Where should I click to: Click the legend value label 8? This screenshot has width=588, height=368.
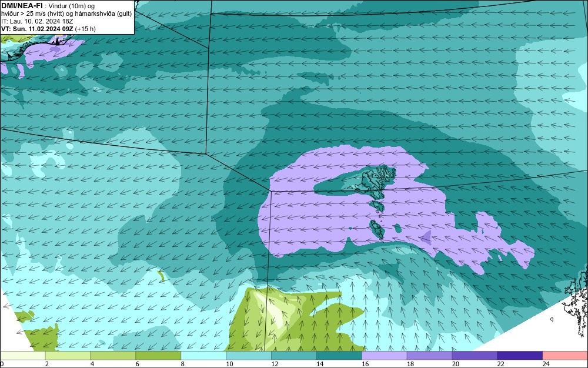pyautogui.click(x=183, y=364)
